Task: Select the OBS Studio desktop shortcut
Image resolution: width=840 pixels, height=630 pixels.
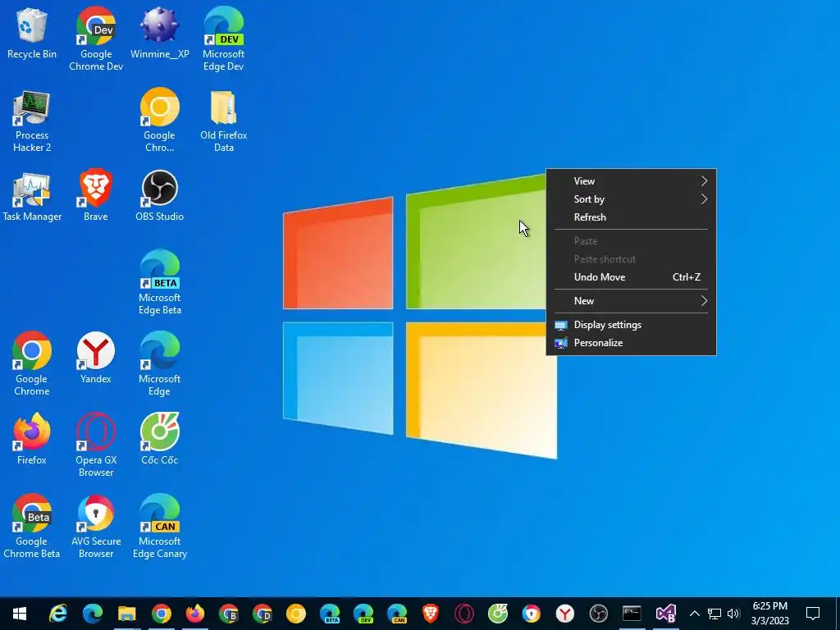Action: coord(160,195)
